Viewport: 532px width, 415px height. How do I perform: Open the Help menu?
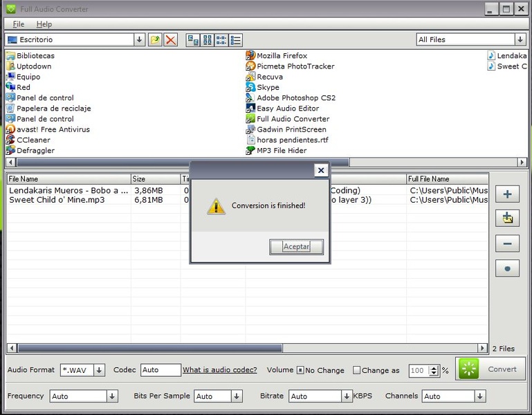44,24
